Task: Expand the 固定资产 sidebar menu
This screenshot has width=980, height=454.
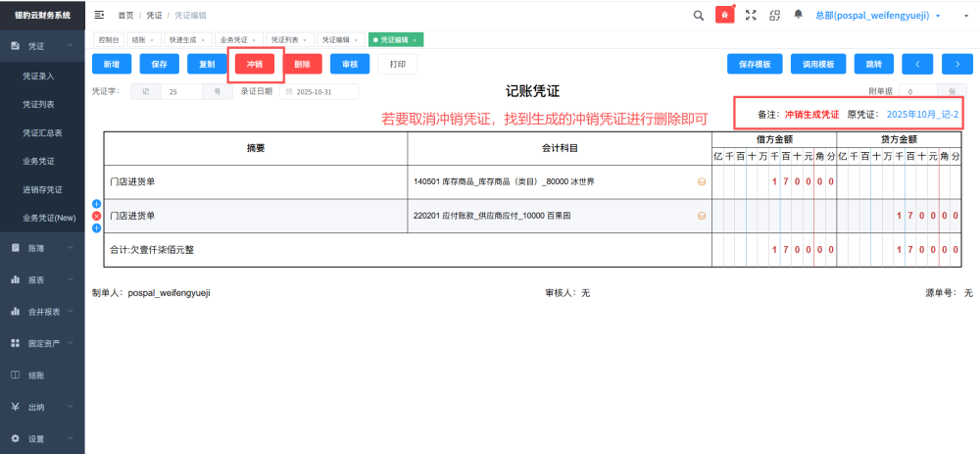Action: coord(71,343)
